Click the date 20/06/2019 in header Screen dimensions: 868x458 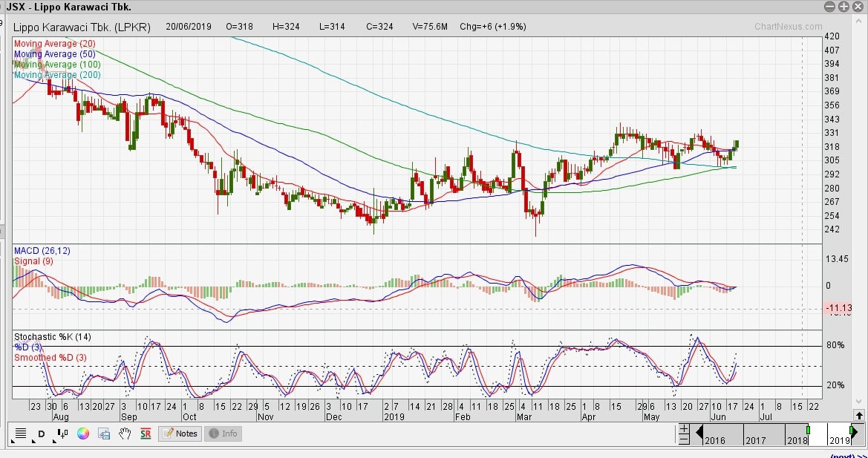click(188, 27)
